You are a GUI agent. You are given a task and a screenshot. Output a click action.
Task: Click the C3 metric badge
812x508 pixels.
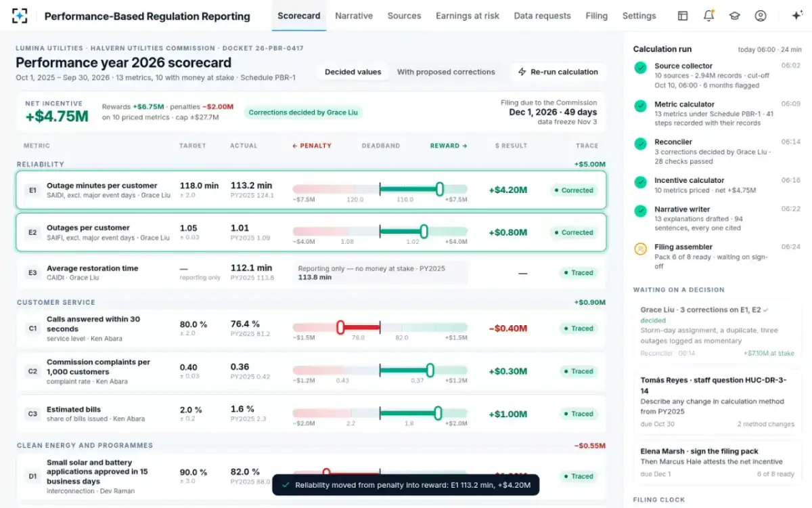(x=32, y=414)
